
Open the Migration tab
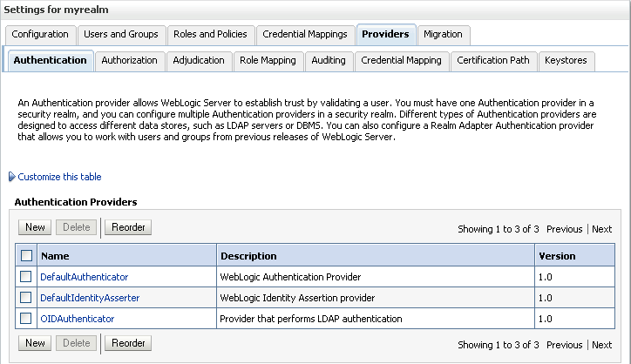tap(443, 35)
